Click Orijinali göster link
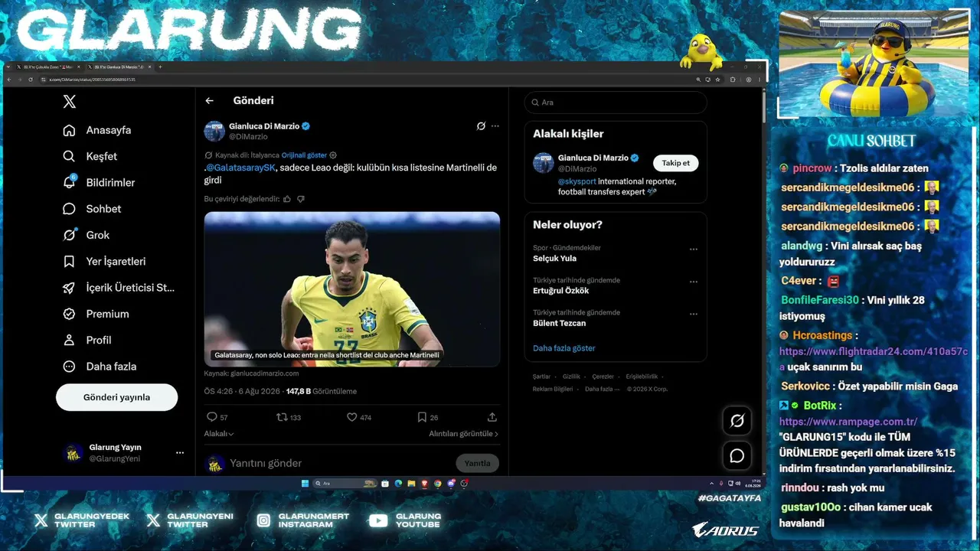Screen dimensions: 980x551 pyautogui.click(x=304, y=155)
